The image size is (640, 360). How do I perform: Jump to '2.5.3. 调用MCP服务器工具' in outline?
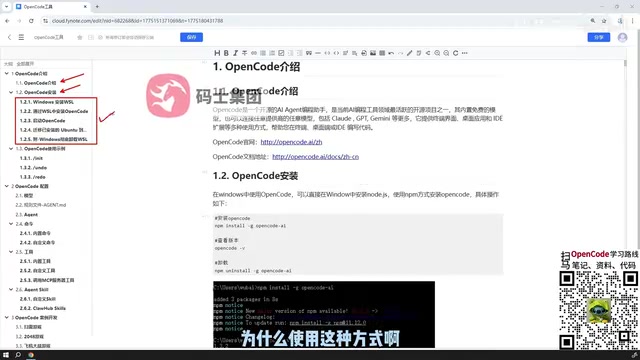(47, 280)
